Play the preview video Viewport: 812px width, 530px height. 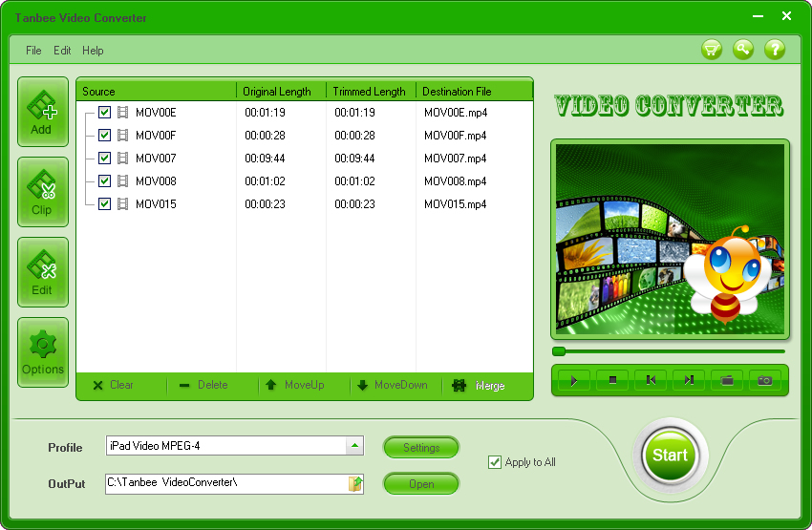point(574,380)
